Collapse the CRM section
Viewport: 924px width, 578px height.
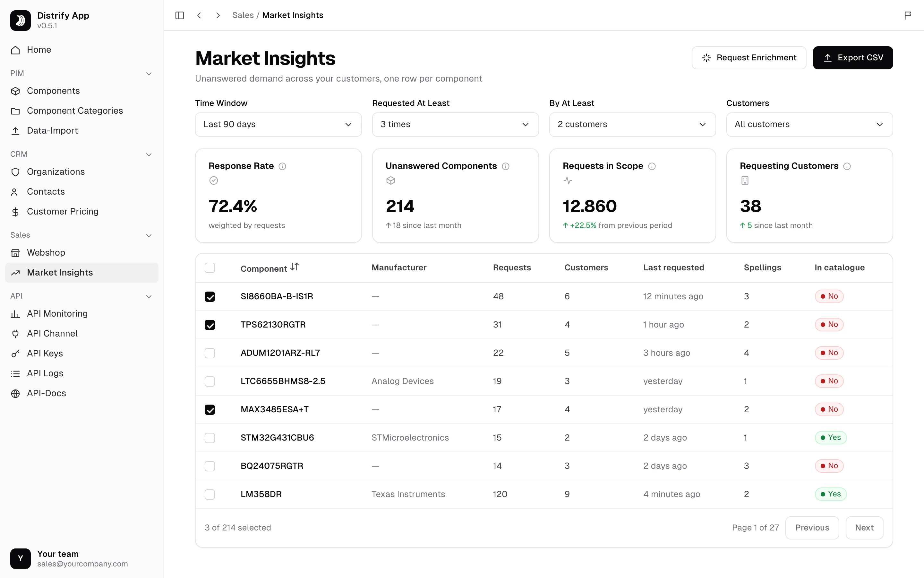pyautogui.click(x=149, y=154)
